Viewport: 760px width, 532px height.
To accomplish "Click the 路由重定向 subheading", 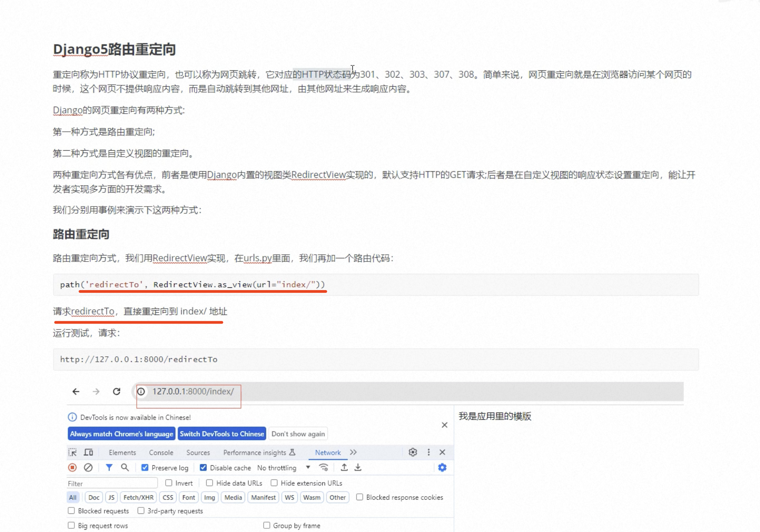I will 81,234.
